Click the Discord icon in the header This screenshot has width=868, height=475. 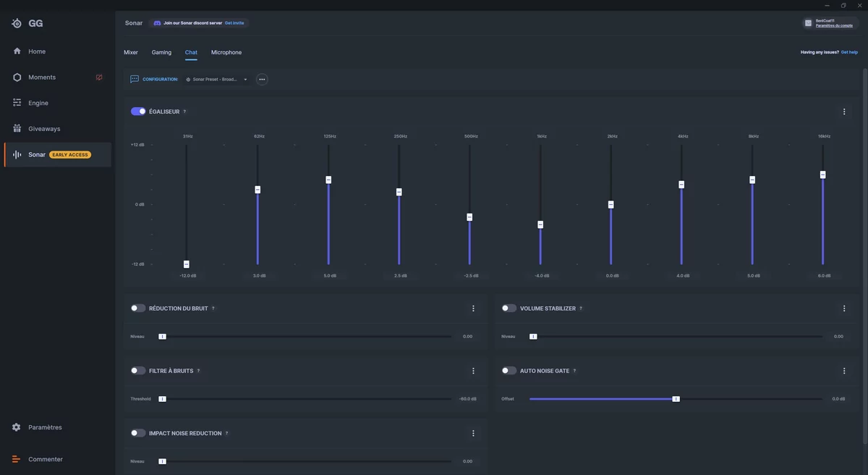pyautogui.click(x=157, y=23)
